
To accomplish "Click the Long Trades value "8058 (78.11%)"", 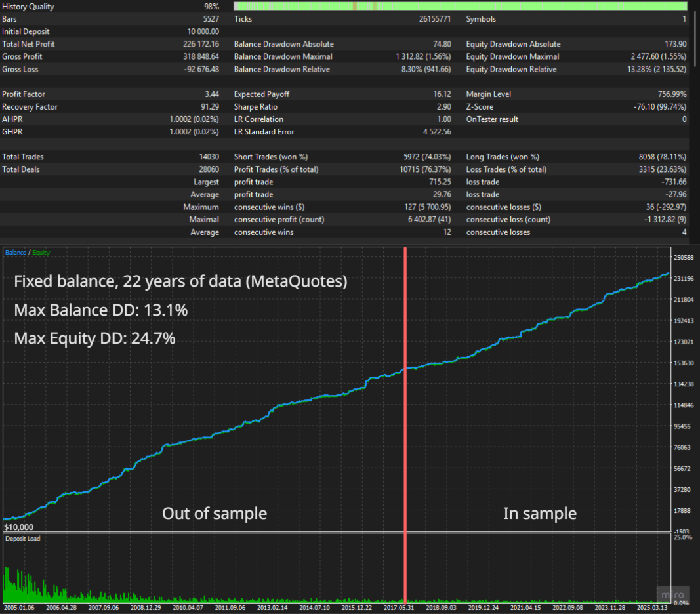I will pos(663,157).
